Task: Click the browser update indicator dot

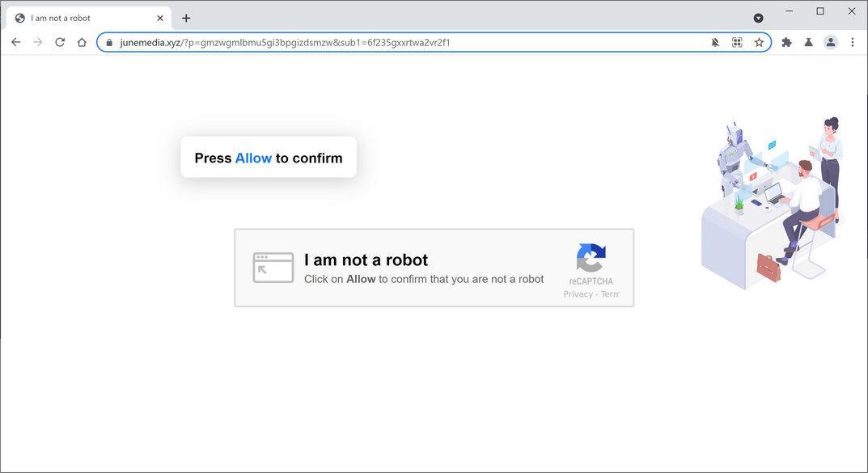Action: [x=758, y=17]
